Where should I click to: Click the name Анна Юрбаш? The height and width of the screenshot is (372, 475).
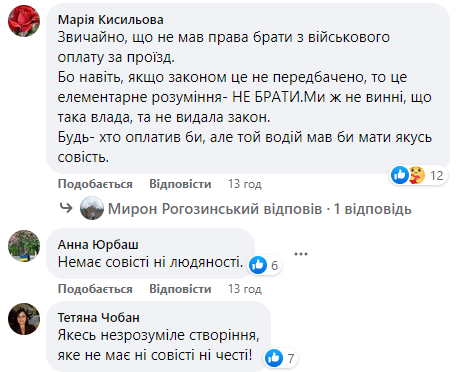click(x=98, y=245)
